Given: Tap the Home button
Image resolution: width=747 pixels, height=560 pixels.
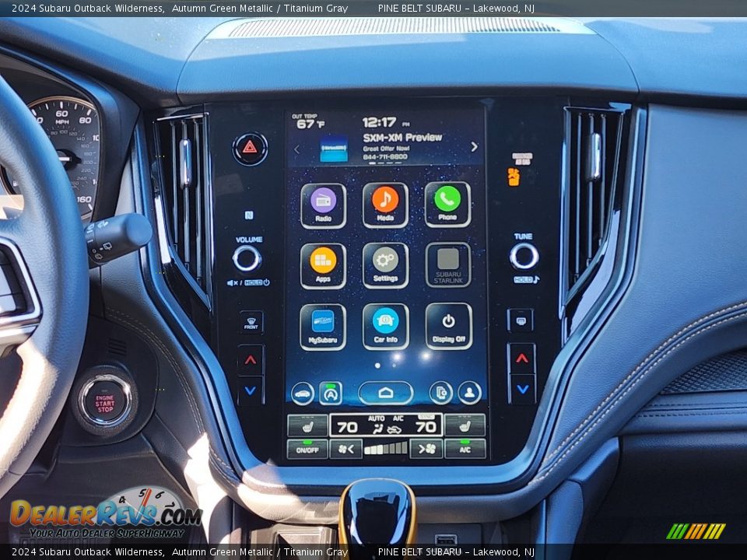Looking at the screenshot, I should tap(385, 393).
